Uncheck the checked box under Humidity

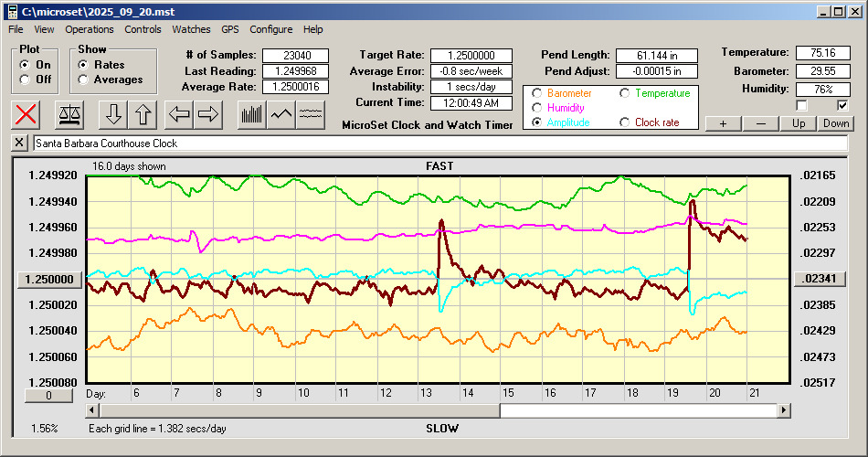[843, 105]
